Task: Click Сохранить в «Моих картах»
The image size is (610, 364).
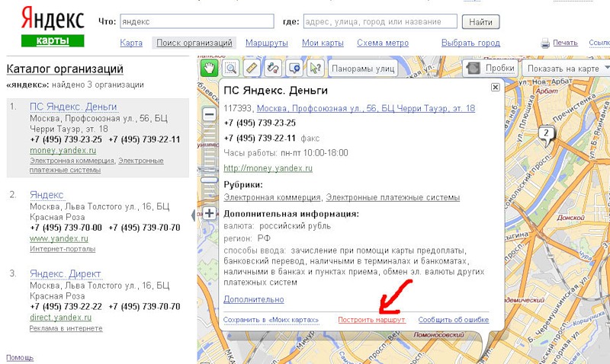Action: point(271,320)
